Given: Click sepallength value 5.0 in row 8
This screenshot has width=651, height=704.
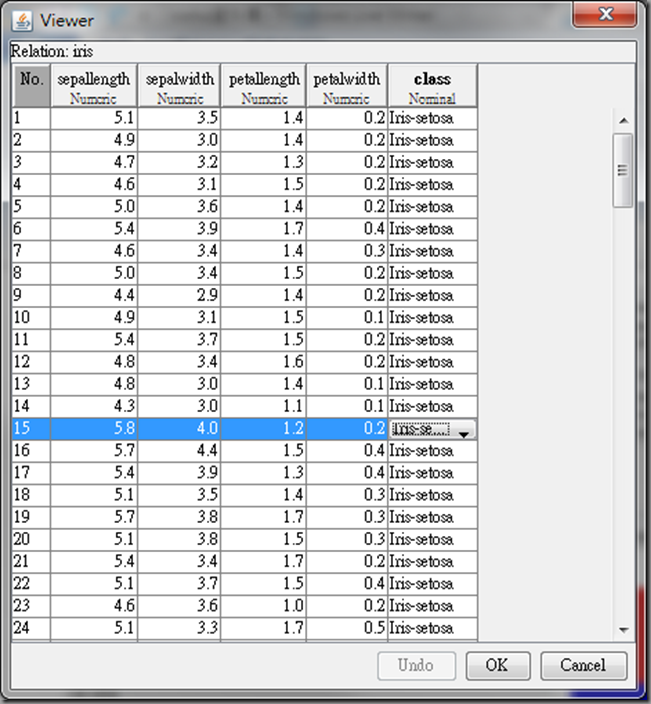Looking at the screenshot, I should [x=94, y=273].
